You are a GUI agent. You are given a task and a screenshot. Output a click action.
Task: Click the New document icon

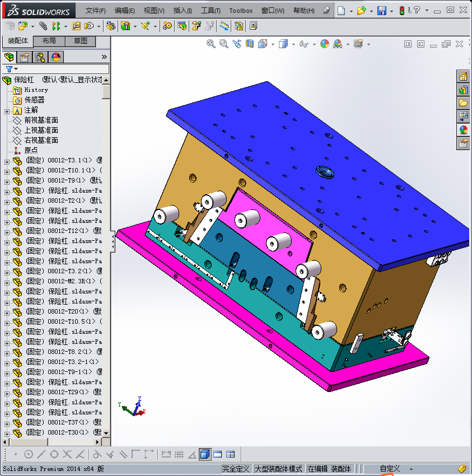[341, 11]
